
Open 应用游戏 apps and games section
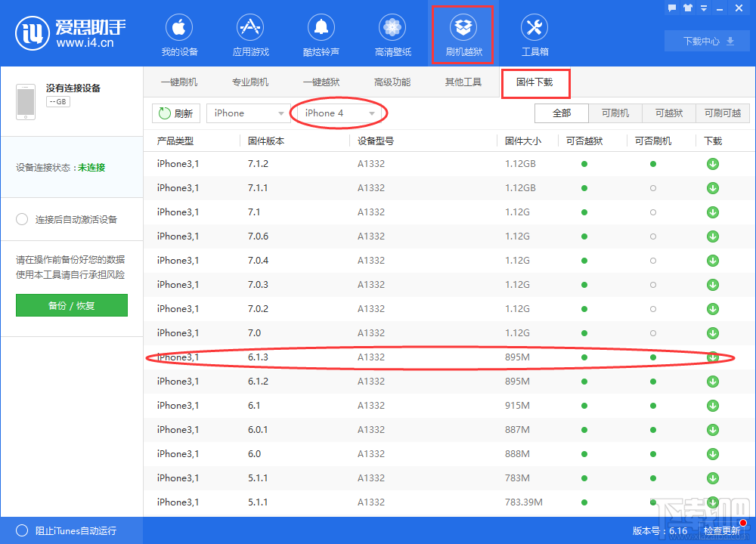pyautogui.click(x=250, y=36)
